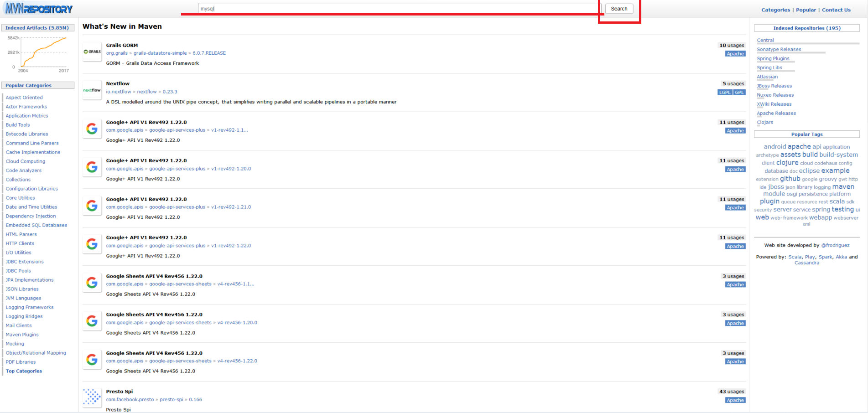Screen dimensions: 868x413
Task: Open Application Metrics category
Action: coord(27,116)
